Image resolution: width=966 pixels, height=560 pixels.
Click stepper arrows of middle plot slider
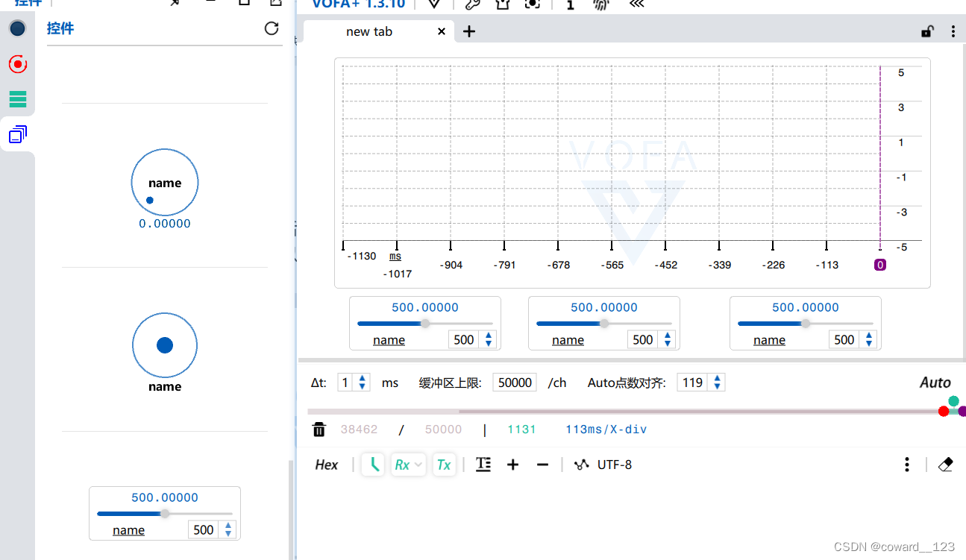tap(668, 340)
